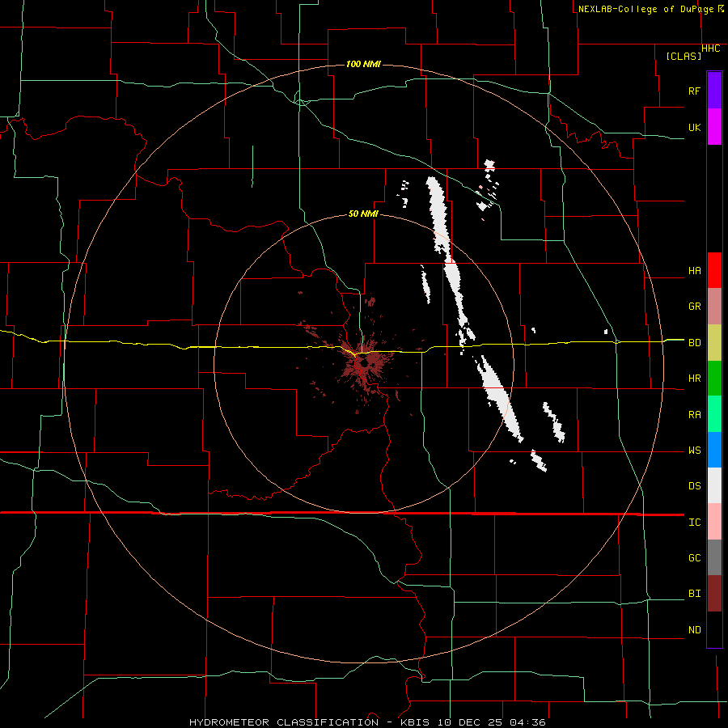
Task: Click the [CLAS] legend header
Action: coord(684,56)
